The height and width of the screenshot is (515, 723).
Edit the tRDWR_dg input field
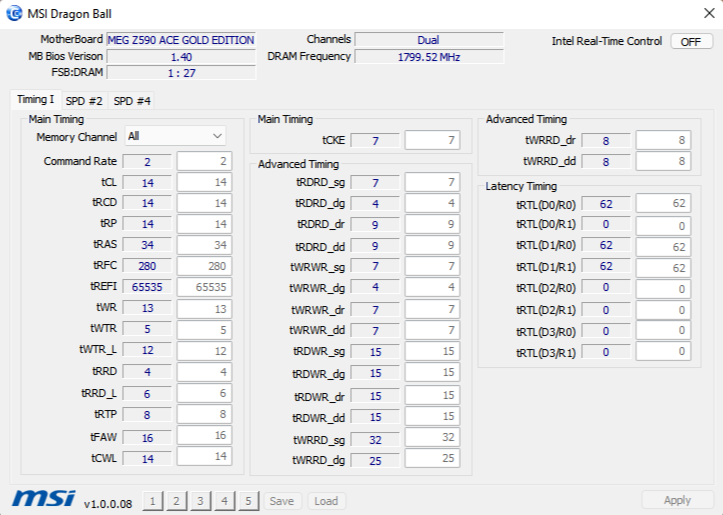(x=433, y=372)
